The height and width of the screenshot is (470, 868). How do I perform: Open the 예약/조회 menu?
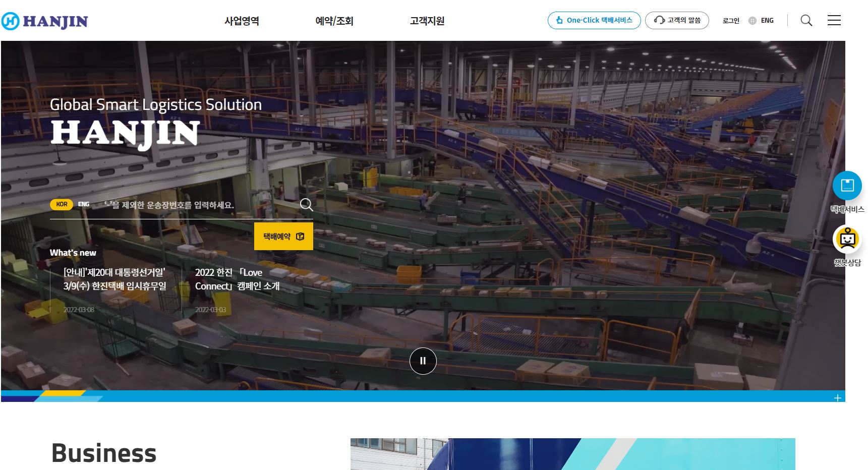point(334,21)
